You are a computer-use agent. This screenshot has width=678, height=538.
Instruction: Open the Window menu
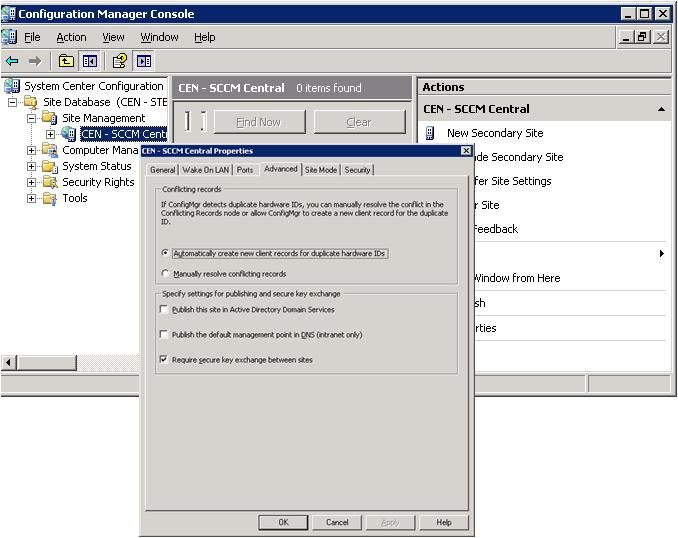pos(159,38)
